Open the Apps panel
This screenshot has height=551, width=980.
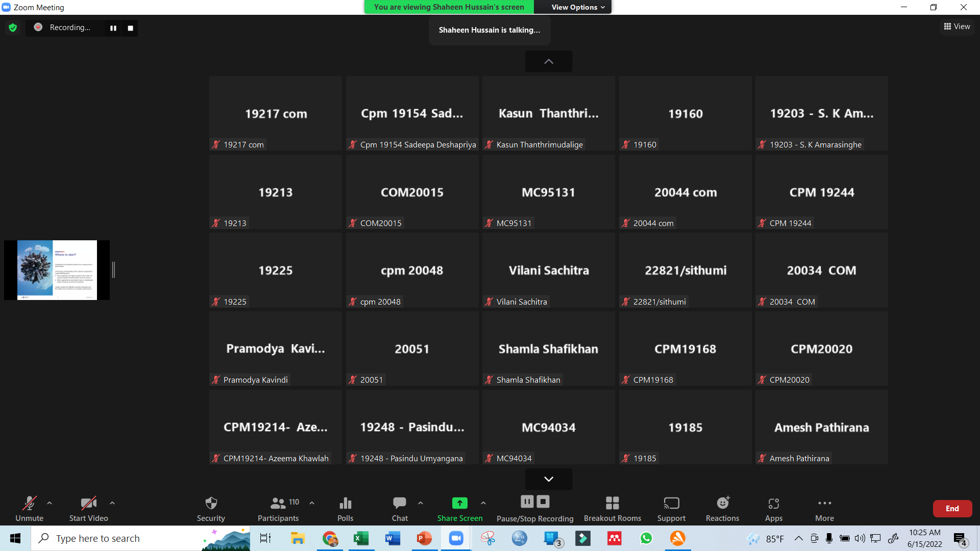(773, 509)
